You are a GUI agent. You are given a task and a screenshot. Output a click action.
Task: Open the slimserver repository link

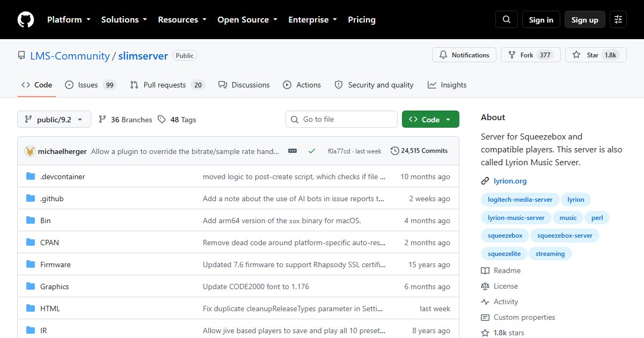(143, 56)
